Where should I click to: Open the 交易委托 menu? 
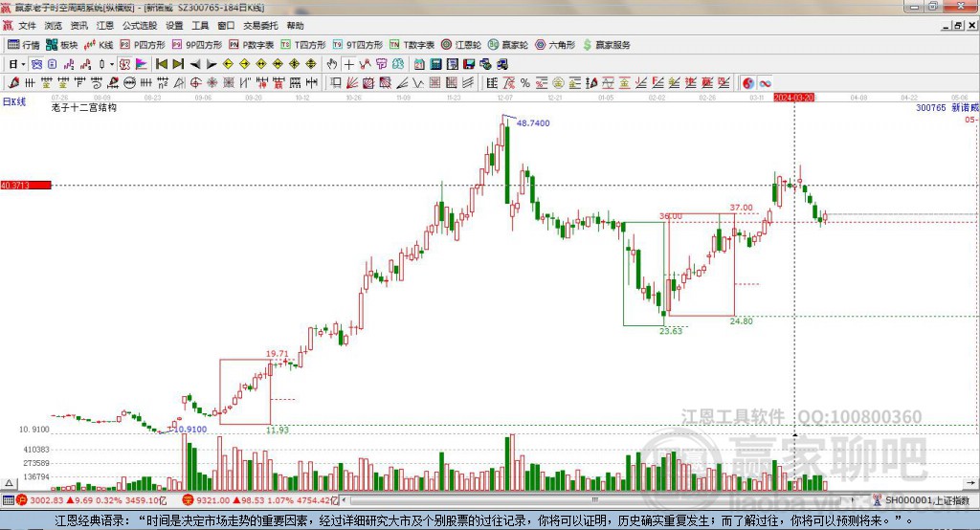click(260, 26)
